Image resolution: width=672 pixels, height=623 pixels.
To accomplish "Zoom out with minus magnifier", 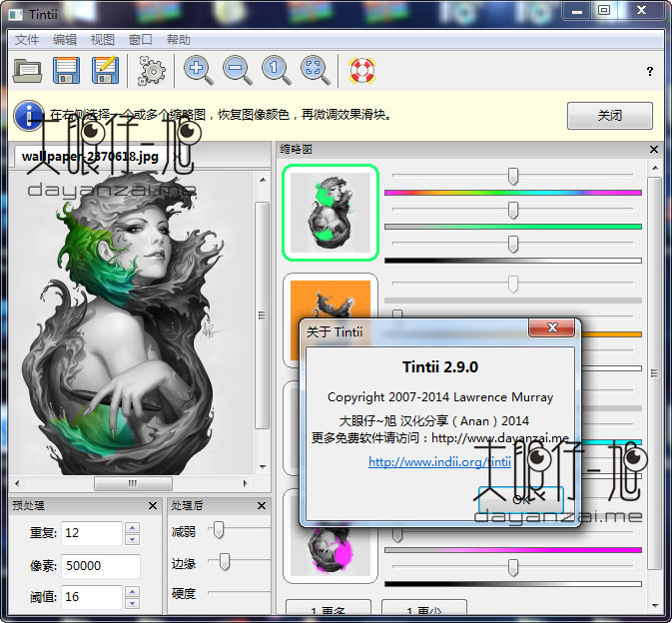I will [x=237, y=71].
